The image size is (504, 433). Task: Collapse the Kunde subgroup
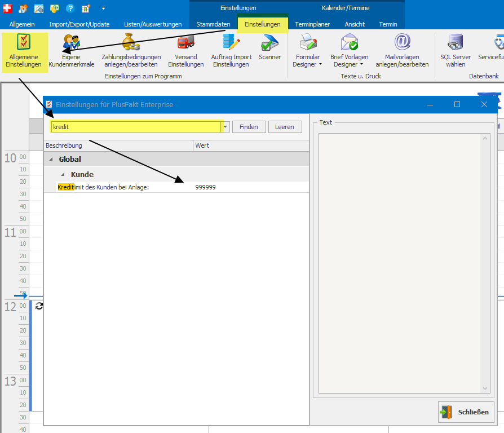pyautogui.click(x=63, y=174)
